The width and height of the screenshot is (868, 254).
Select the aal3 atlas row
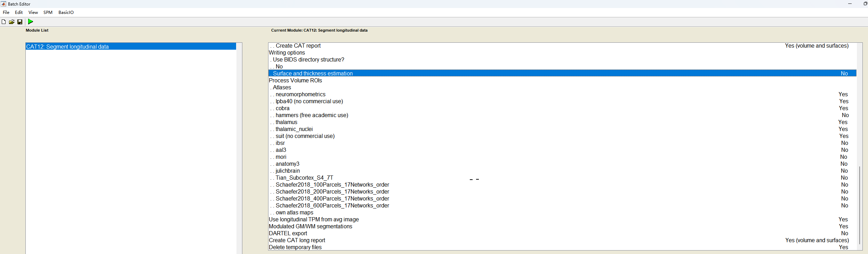[x=281, y=150]
